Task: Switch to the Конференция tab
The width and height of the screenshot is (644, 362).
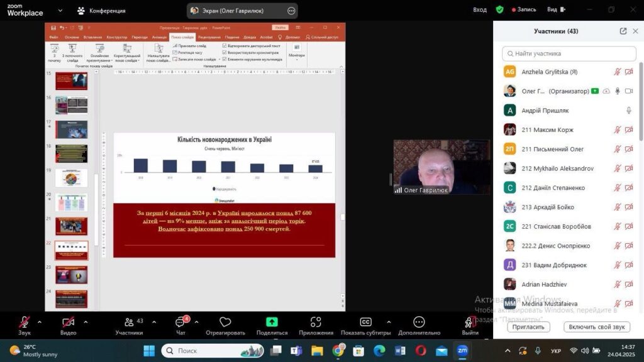Action: [x=101, y=11]
